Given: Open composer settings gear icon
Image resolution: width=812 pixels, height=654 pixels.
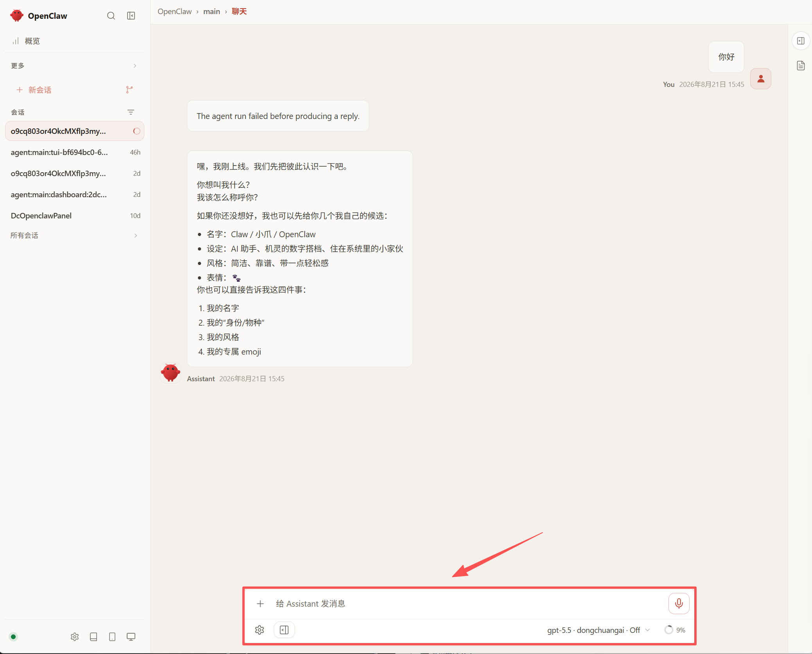Looking at the screenshot, I should 260,630.
